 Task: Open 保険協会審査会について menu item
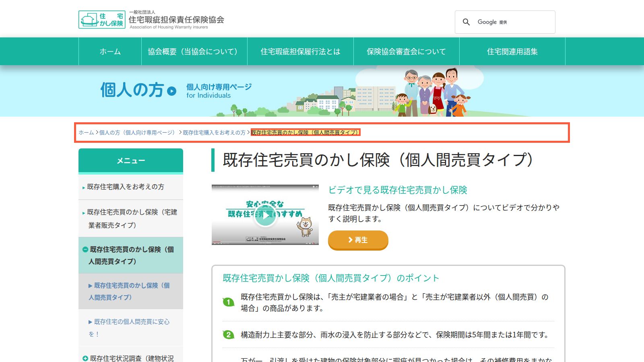407,51
